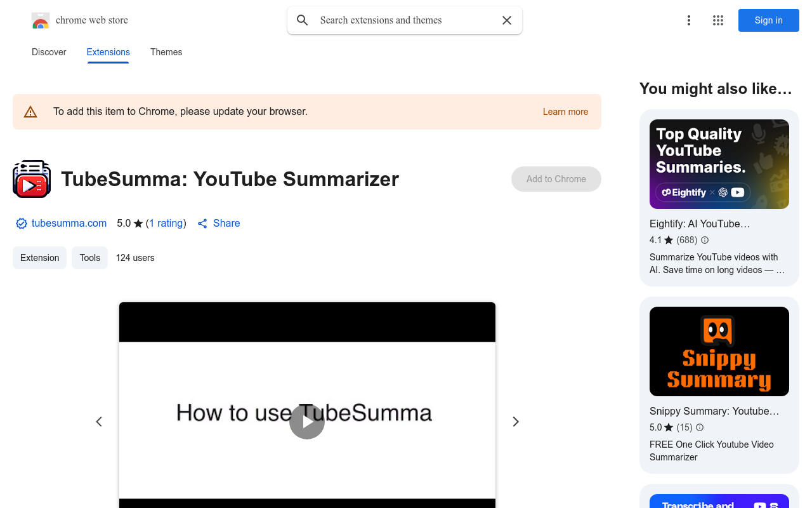
Task: Click the Sign in button
Action: tap(769, 20)
